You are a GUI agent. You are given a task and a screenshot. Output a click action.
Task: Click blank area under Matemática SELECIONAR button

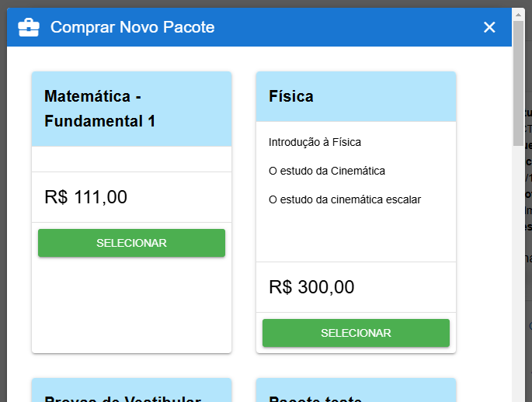click(131, 307)
